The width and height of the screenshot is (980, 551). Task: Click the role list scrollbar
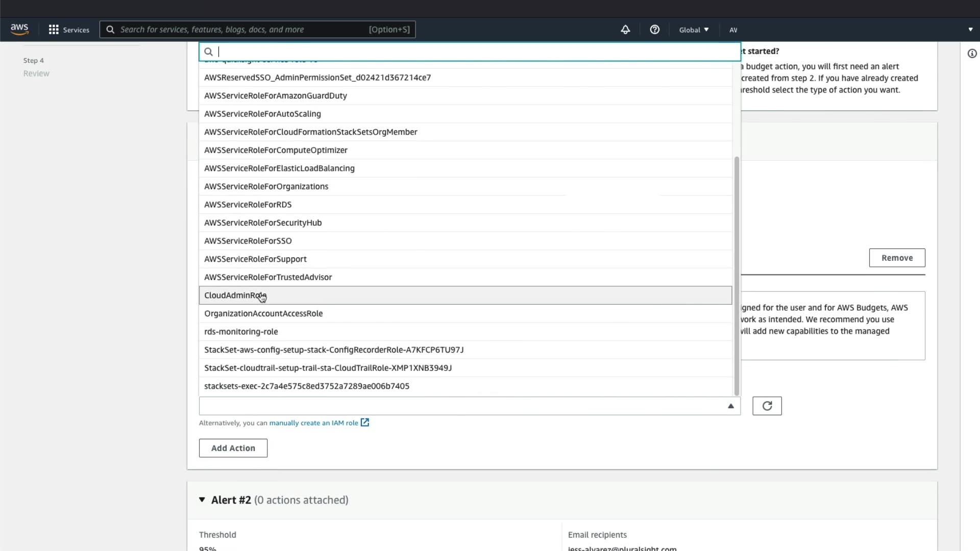(737, 275)
